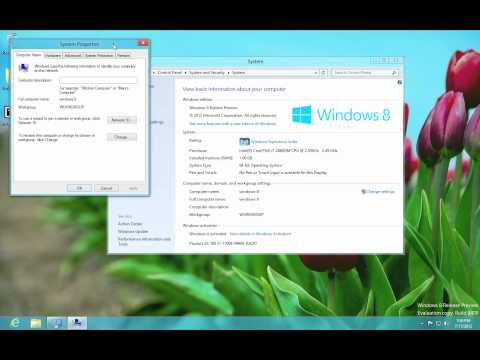Click the Network ID button

[x=122, y=120]
